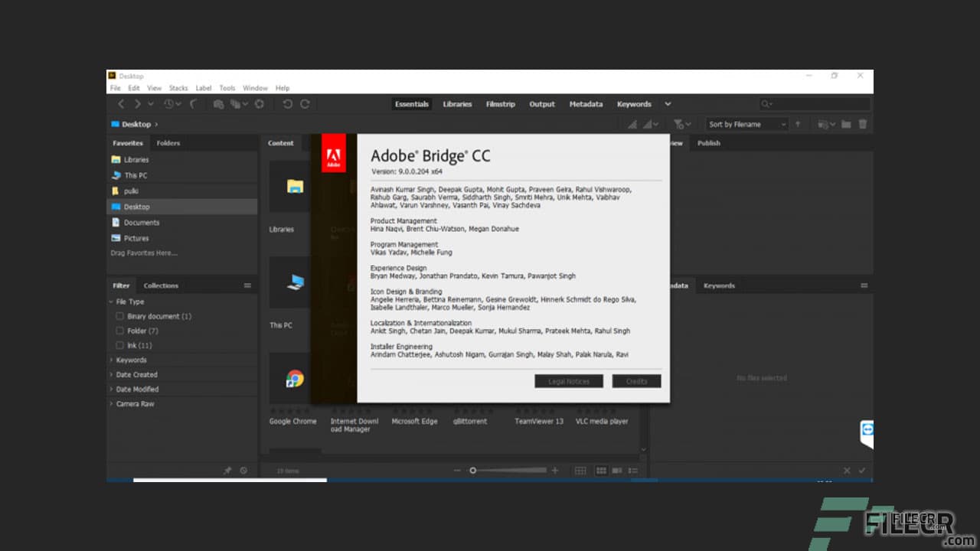Image resolution: width=980 pixels, height=551 pixels.
Task: Click the create new folder icon
Action: (x=847, y=123)
